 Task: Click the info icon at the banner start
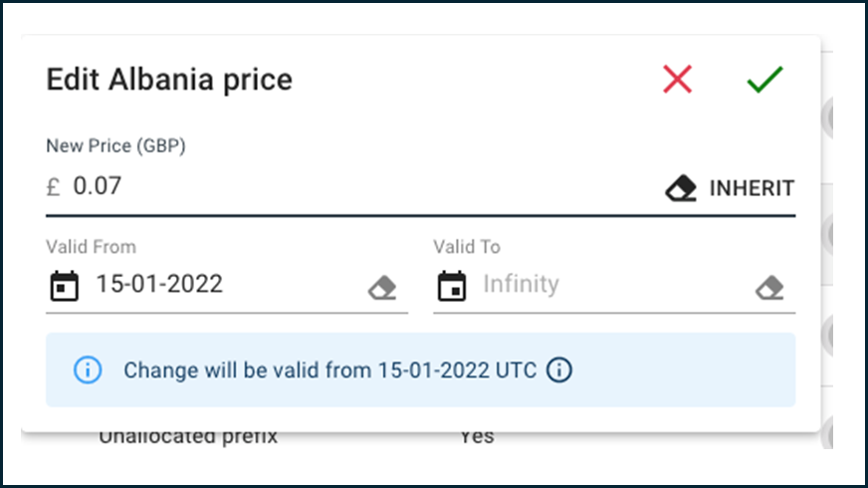click(88, 370)
